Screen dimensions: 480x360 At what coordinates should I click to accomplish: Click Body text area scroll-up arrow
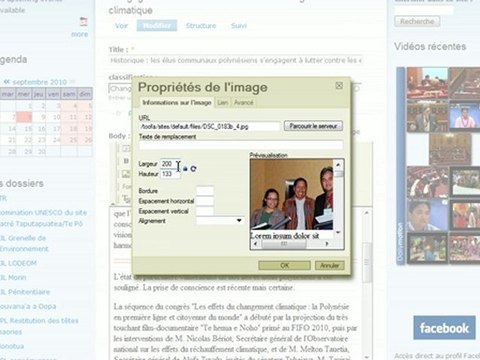[366, 213]
